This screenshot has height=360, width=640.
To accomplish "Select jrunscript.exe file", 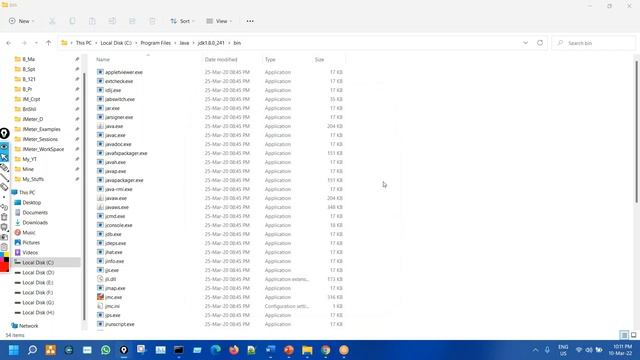I will click(120, 324).
